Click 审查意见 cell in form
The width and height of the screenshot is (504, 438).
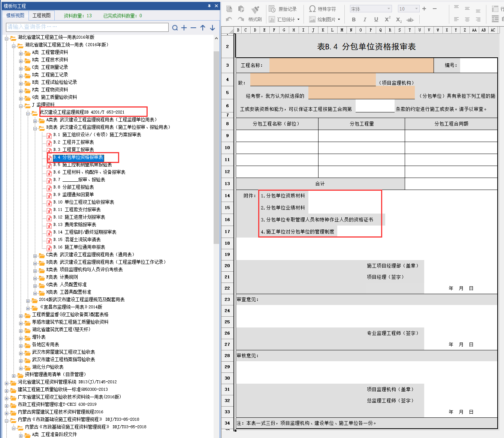(366, 299)
